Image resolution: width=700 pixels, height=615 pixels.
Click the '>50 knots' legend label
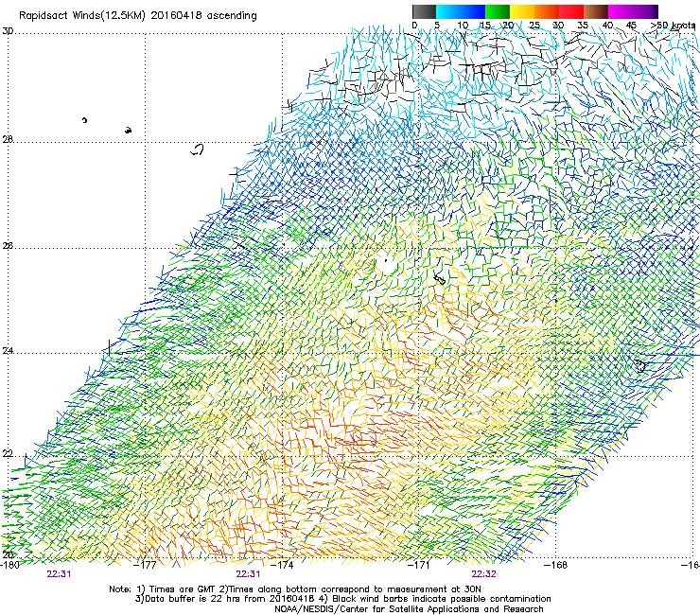[673, 26]
